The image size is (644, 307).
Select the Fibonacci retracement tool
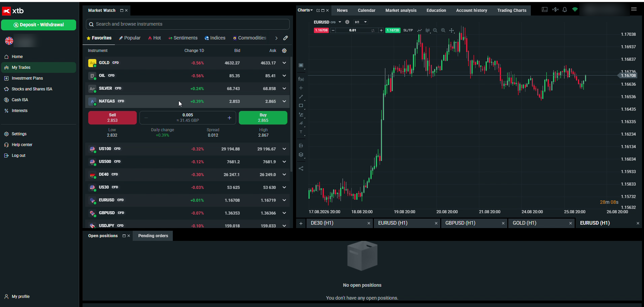click(x=301, y=115)
